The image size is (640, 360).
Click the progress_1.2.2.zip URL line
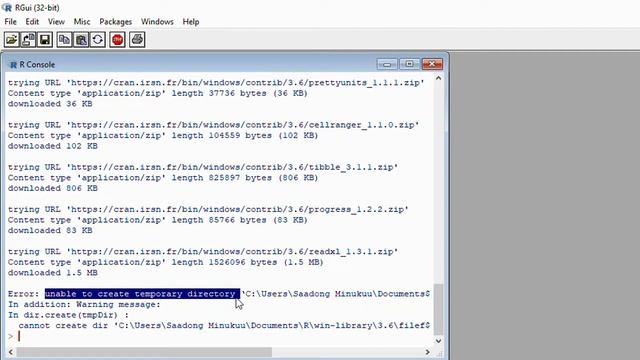coord(208,209)
